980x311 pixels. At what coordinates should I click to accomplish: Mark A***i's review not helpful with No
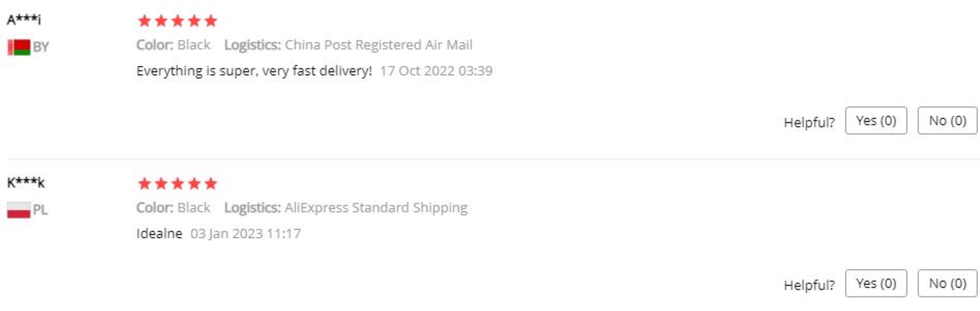[948, 121]
